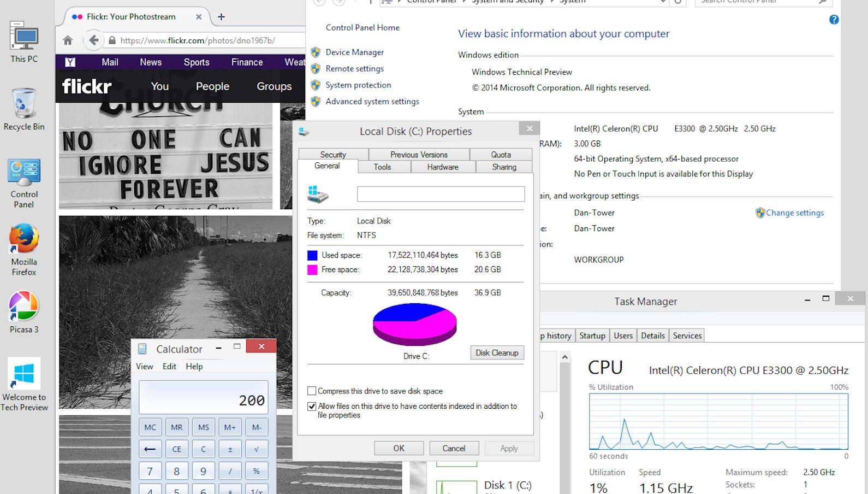Close the Flickr Your Photostream tab

(199, 17)
